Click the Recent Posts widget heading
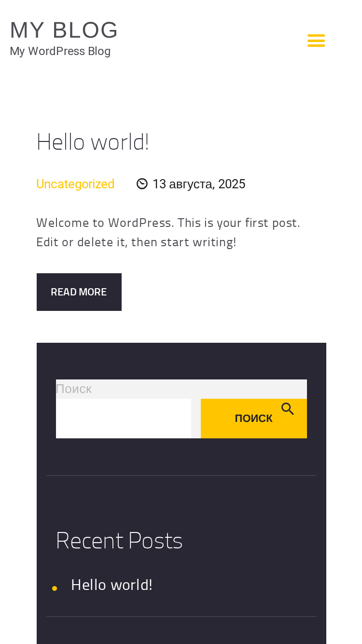 pyautogui.click(x=119, y=540)
